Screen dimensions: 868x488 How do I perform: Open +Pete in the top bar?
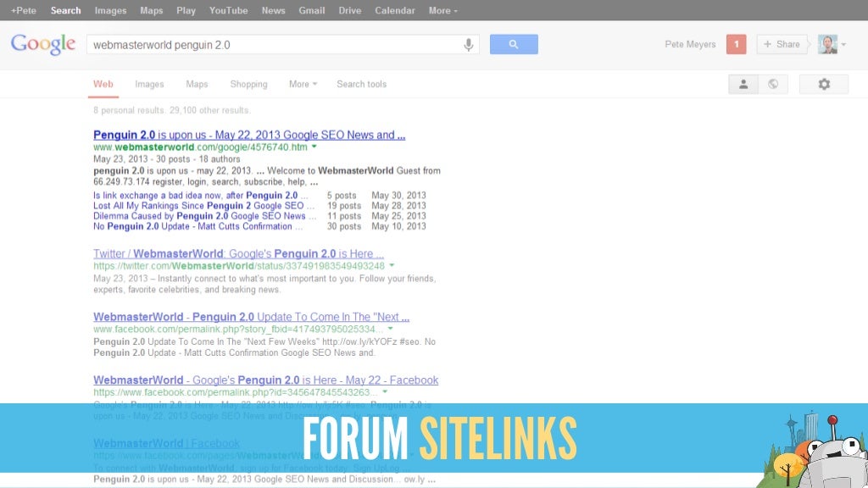coord(23,10)
